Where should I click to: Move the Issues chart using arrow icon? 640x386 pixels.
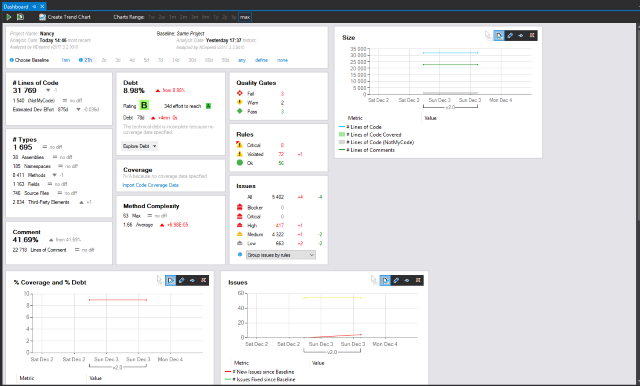tap(407, 280)
